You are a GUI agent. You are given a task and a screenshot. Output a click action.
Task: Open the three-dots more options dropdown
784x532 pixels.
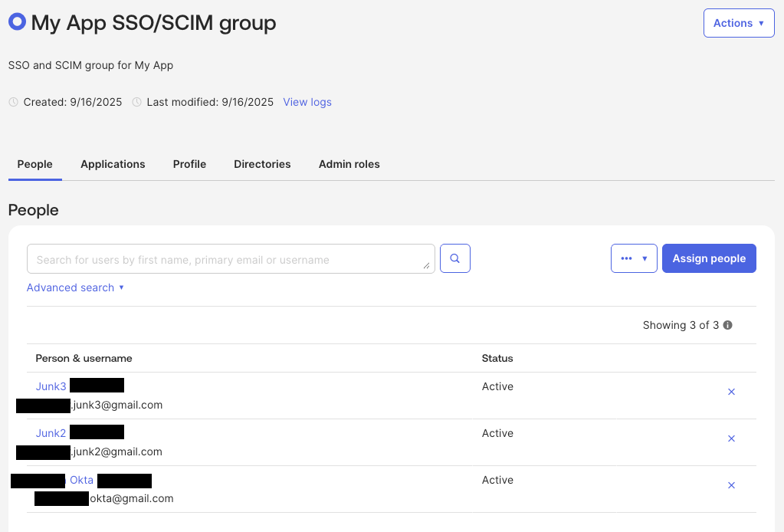[634, 258]
